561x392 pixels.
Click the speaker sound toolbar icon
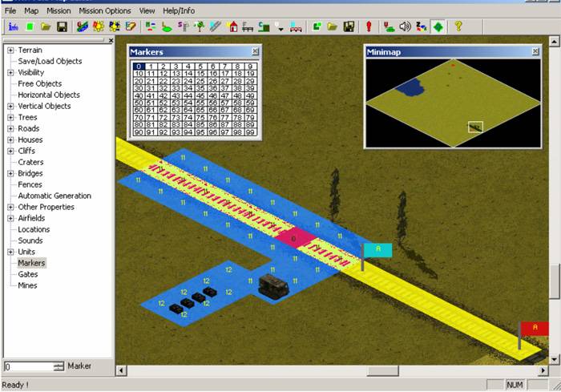(x=405, y=26)
